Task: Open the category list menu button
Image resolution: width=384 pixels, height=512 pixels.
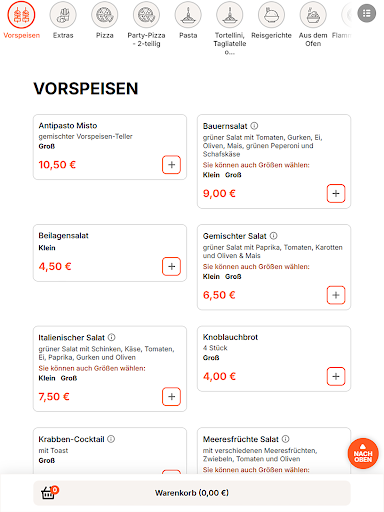Action: tap(367, 13)
